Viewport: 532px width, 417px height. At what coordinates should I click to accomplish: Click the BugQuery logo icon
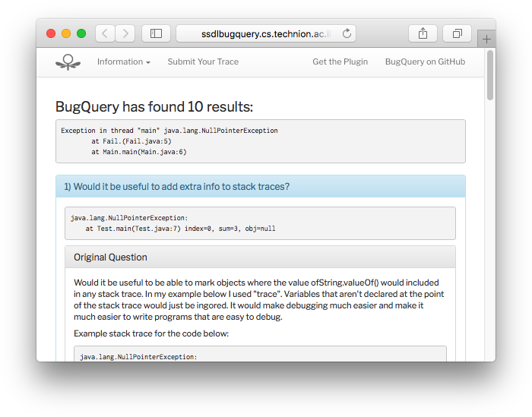click(68, 62)
